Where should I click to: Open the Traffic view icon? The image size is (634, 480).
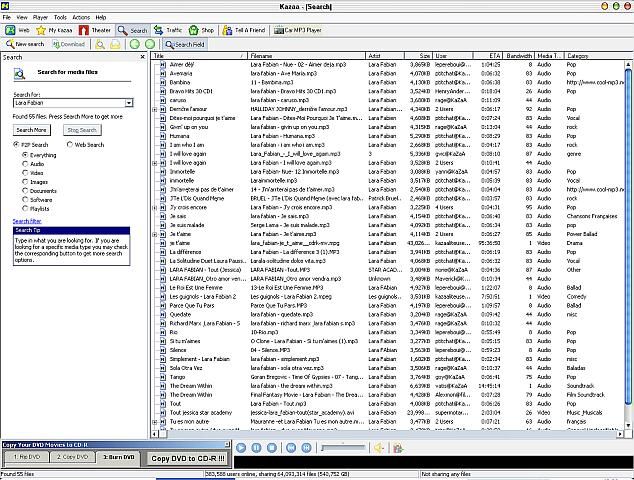coord(158,30)
